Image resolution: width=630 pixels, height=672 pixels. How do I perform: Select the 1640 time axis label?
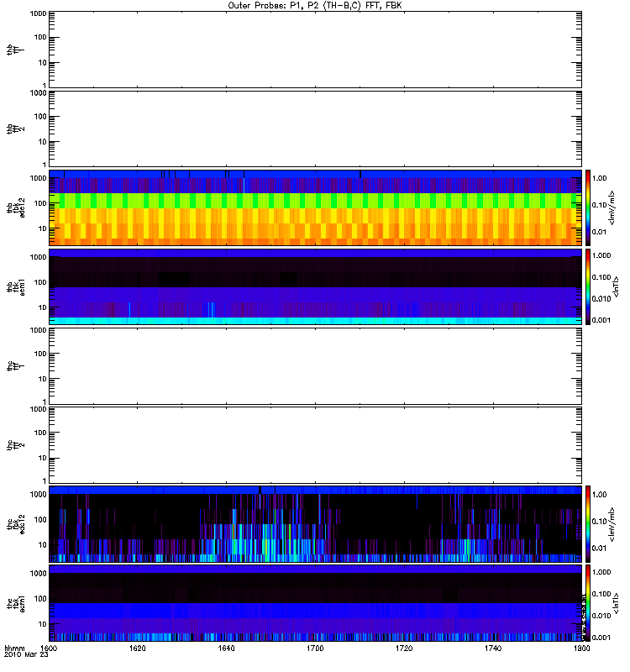pyautogui.click(x=226, y=648)
